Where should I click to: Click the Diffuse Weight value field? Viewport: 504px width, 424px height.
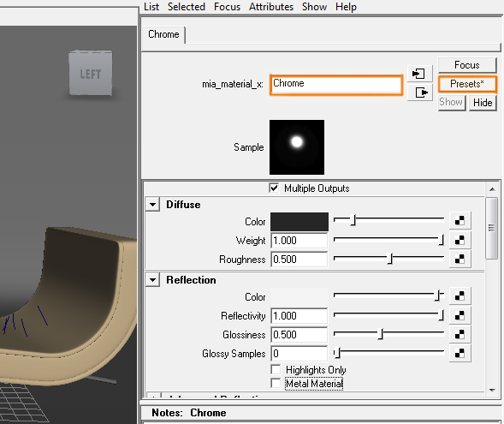tap(299, 241)
